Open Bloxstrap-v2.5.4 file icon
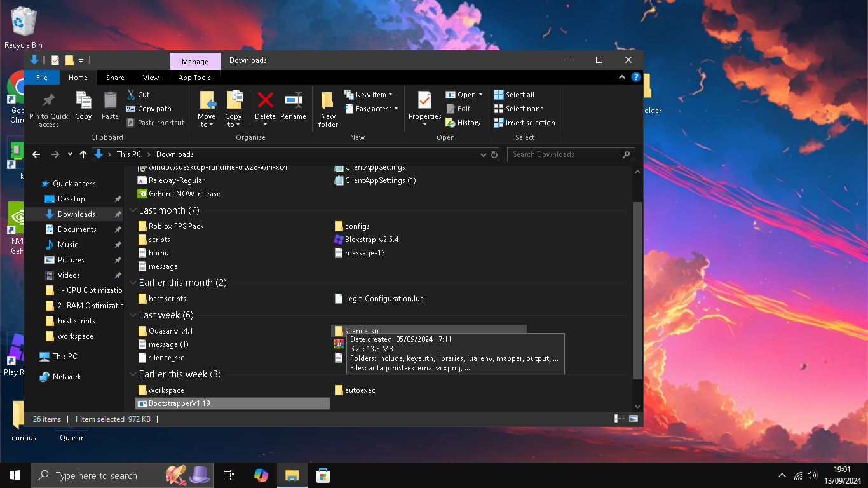The image size is (868, 488). [339, 240]
